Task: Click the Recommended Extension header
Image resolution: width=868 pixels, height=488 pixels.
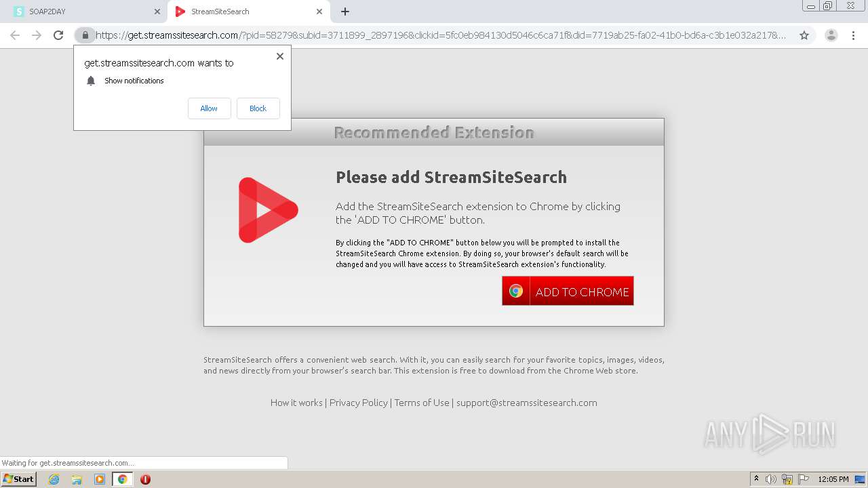Action: [434, 132]
